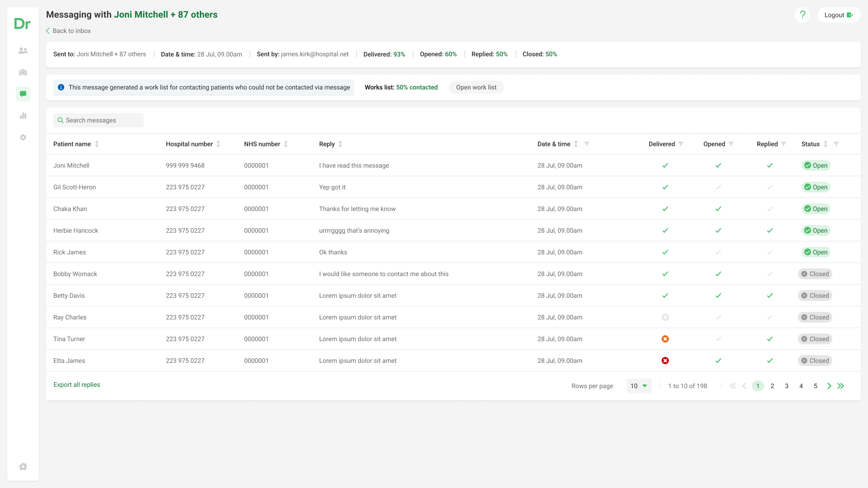Screen dimensions: 868x488
Task: Click the Search messages input field
Action: point(98,120)
